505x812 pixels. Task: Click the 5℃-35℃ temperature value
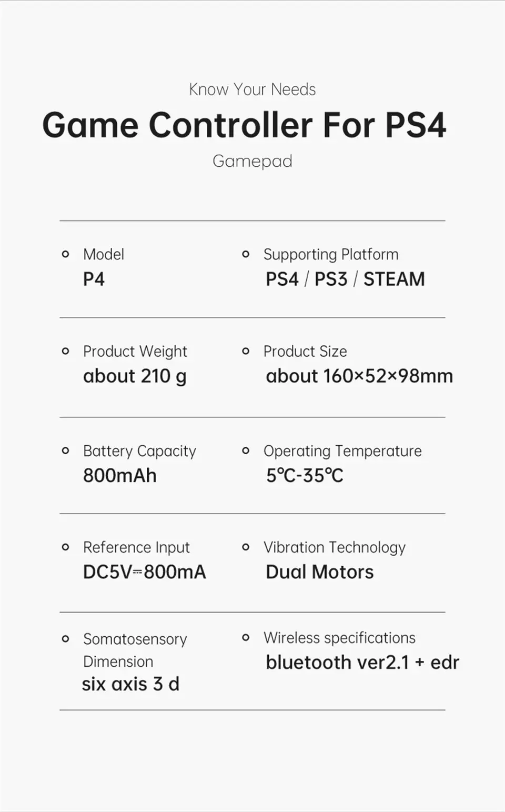click(x=305, y=476)
